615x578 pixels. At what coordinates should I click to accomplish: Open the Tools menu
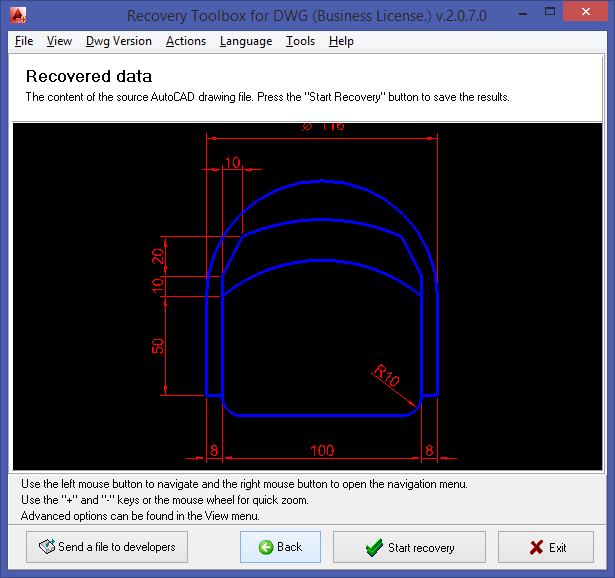[300, 41]
